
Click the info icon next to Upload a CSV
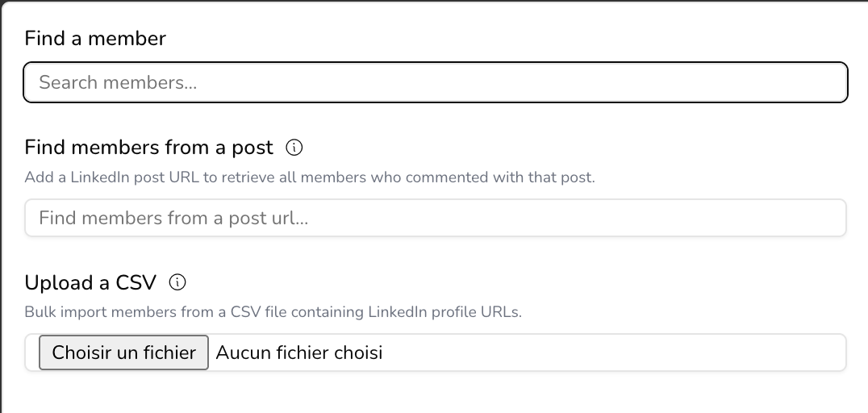pyautogui.click(x=177, y=282)
